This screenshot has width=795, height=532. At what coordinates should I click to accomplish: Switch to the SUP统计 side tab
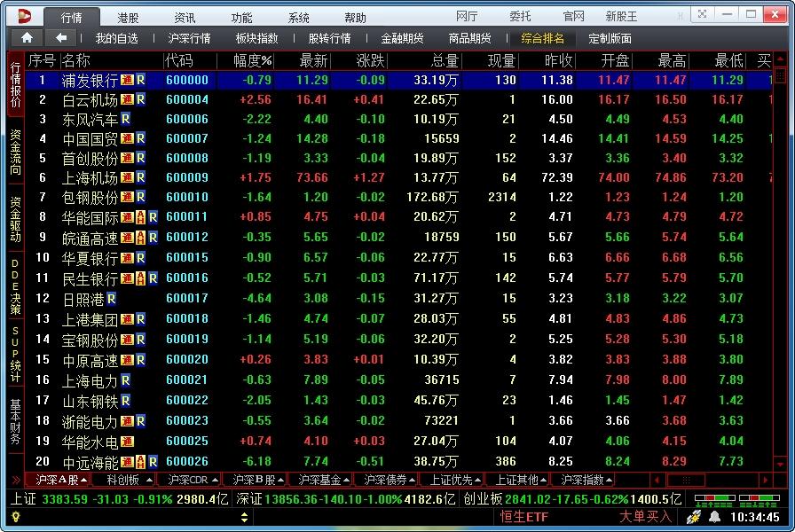pyautogui.click(x=16, y=354)
